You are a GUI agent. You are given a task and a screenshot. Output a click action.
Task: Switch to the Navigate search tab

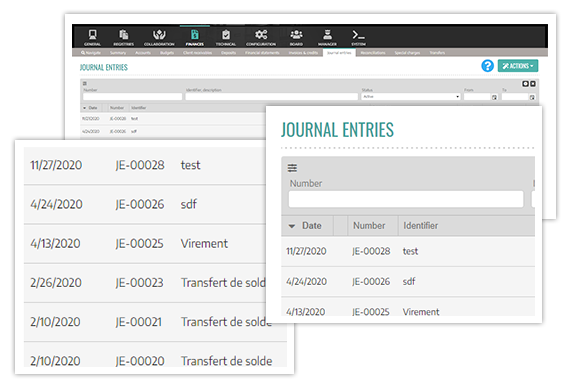91,53
